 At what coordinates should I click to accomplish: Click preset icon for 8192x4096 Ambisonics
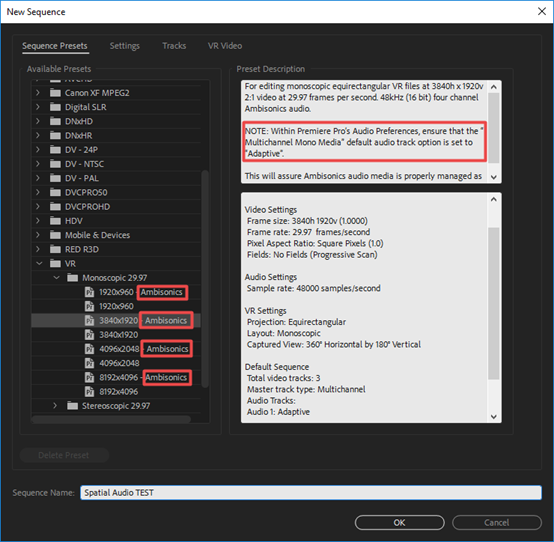click(x=89, y=377)
